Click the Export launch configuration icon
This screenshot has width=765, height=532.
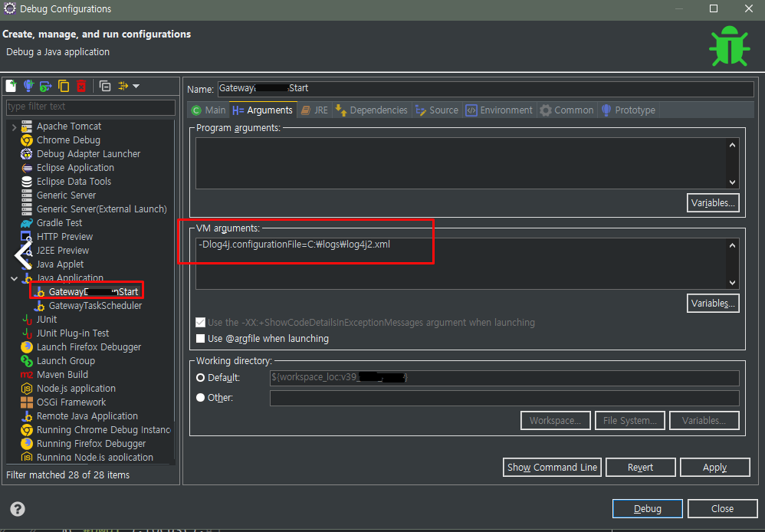pyautogui.click(x=46, y=87)
